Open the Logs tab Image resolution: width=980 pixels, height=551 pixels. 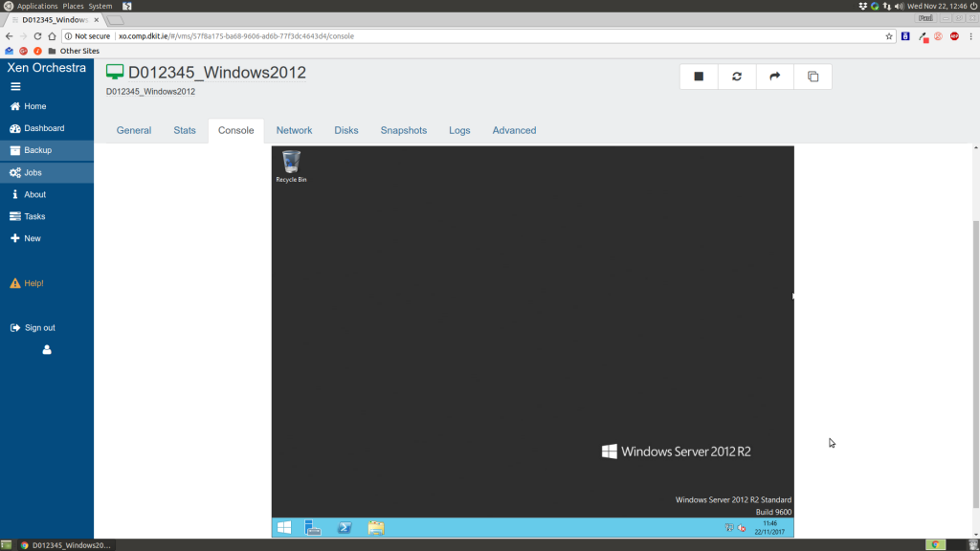(459, 130)
